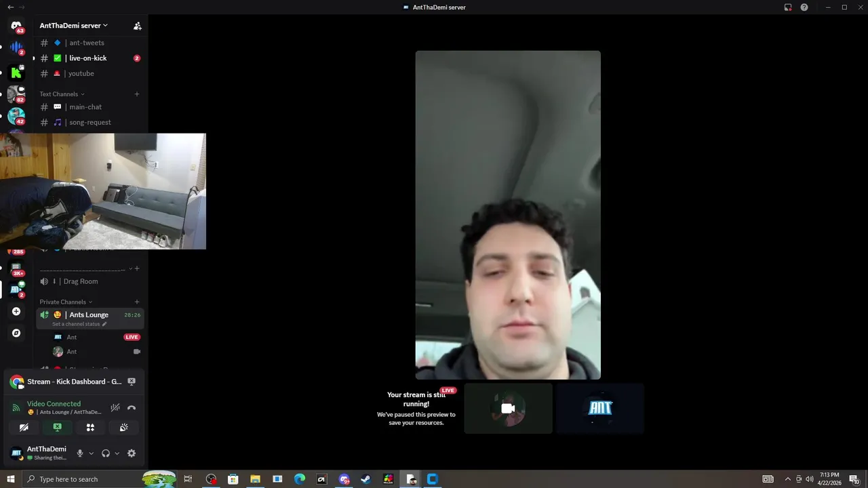Screen dimensions: 868x488
Task: Collapse the Private Channels category
Action: (x=66, y=302)
